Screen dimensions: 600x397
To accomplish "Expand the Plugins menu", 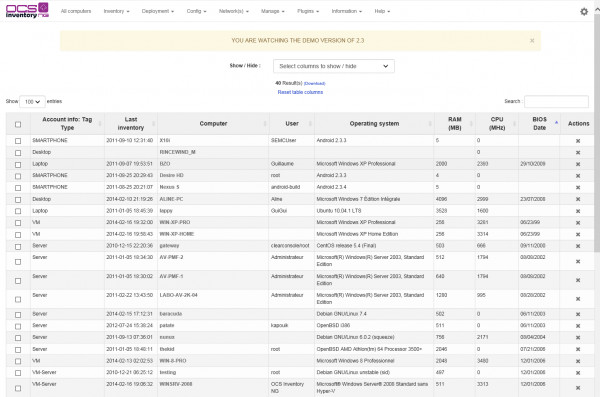I will click(x=308, y=11).
